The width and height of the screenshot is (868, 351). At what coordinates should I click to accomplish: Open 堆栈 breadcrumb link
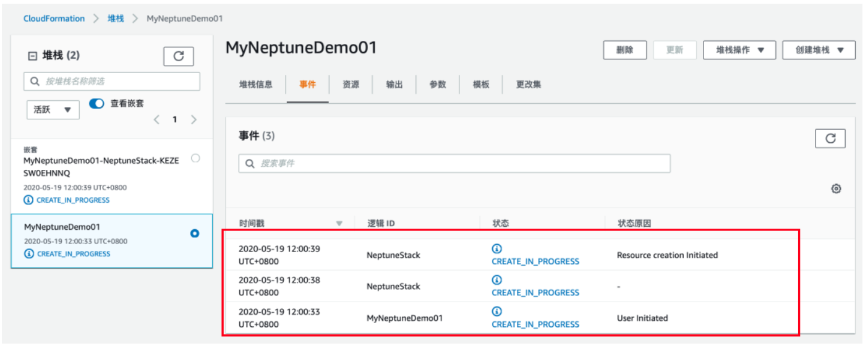click(x=116, y=19)
